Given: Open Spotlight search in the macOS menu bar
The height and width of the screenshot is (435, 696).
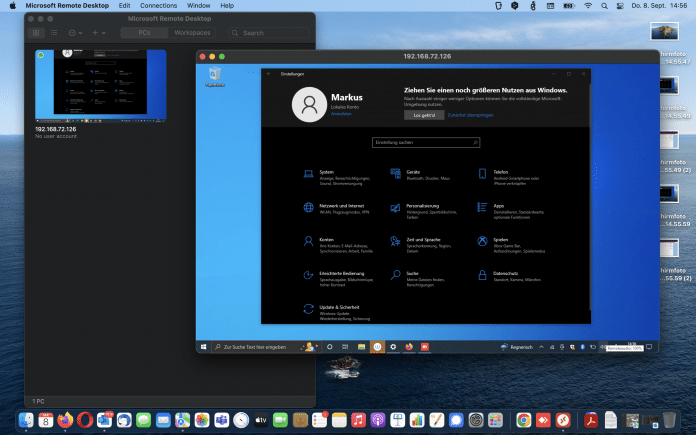Looking at the screenshot, I should 604,6.
